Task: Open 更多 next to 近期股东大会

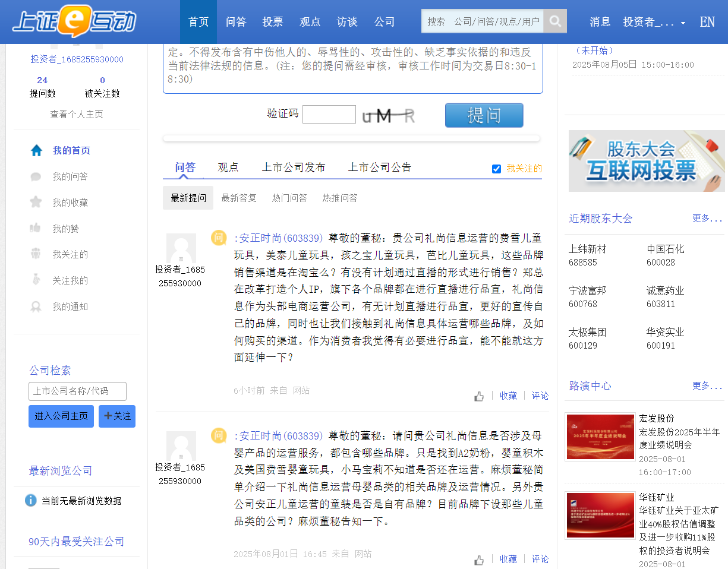Action: [x=707, y=218]
